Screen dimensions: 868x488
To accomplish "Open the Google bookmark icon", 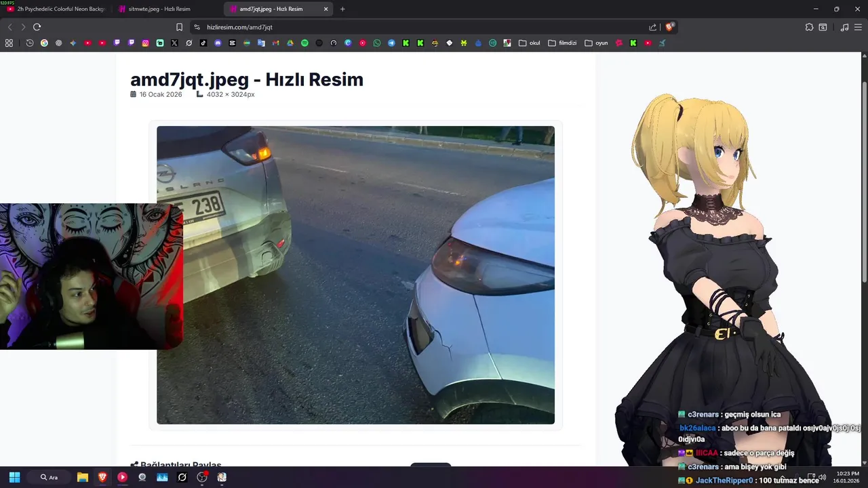I will point(44,43).
